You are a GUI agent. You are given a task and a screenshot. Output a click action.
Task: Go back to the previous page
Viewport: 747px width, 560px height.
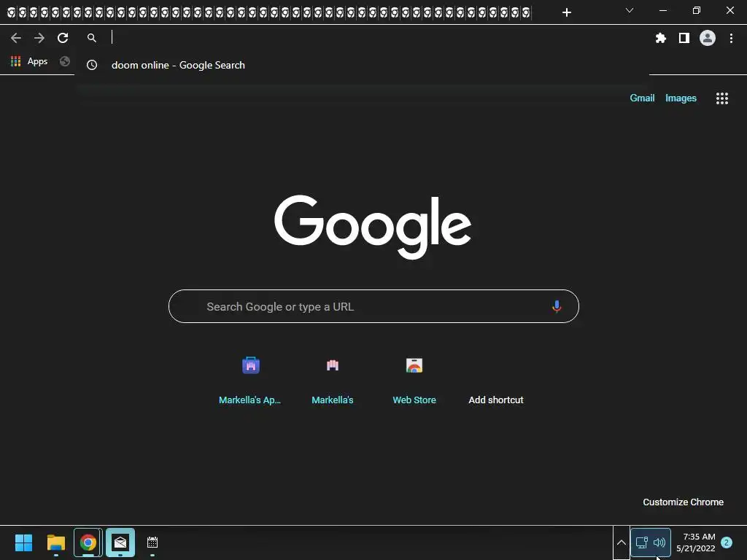click(16, 38)
